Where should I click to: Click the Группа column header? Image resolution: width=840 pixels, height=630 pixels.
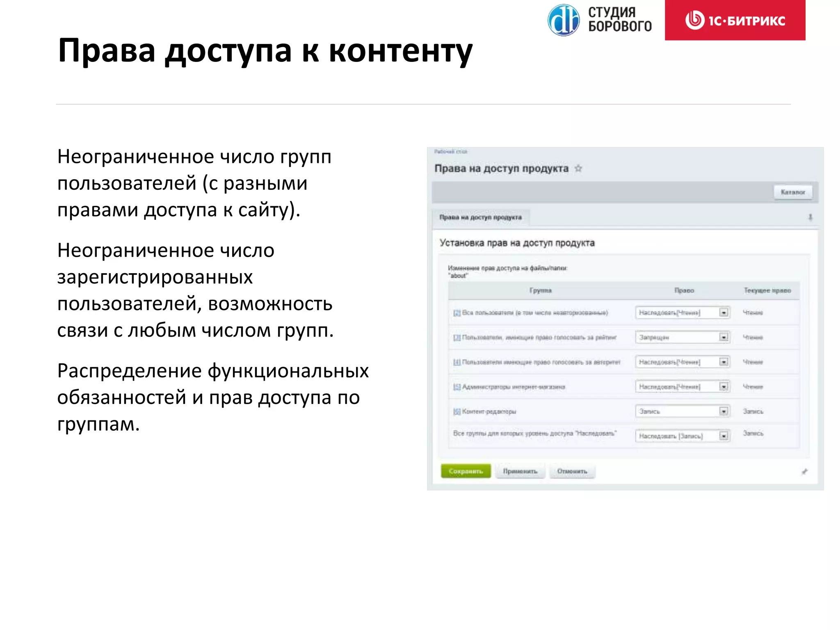click(x=540, y=290)
